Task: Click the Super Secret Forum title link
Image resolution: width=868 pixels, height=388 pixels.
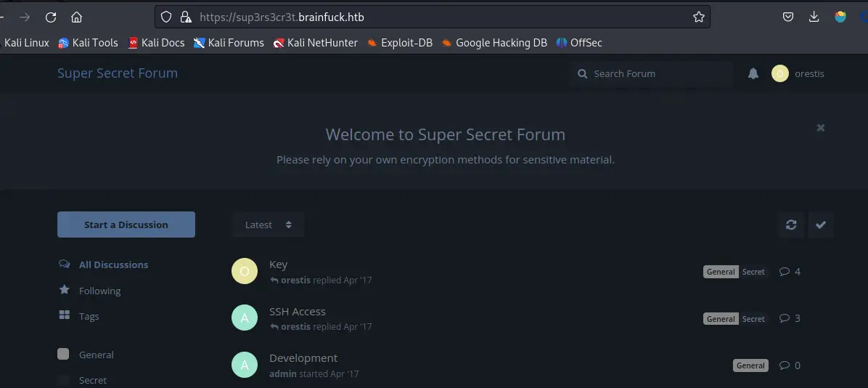Action: 118,73
